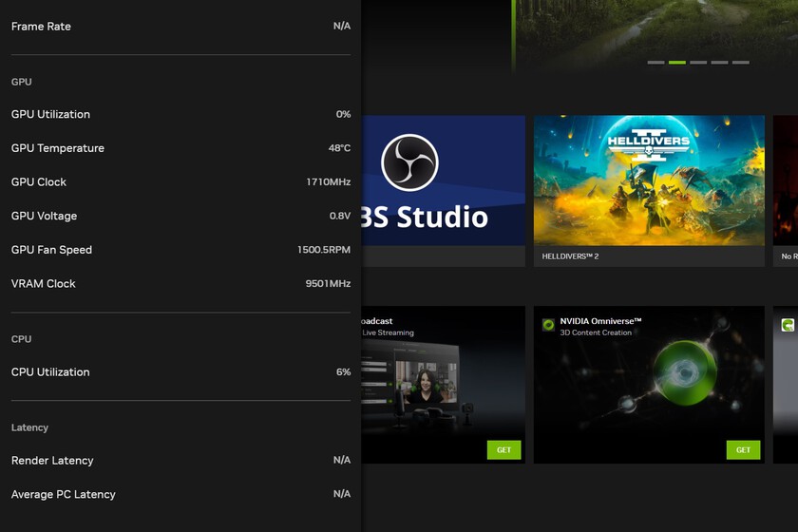The width and height of the screenshot is (798, 532).
Task: Click the Live Streaming subtitle
Action: (x=388, y=332)
